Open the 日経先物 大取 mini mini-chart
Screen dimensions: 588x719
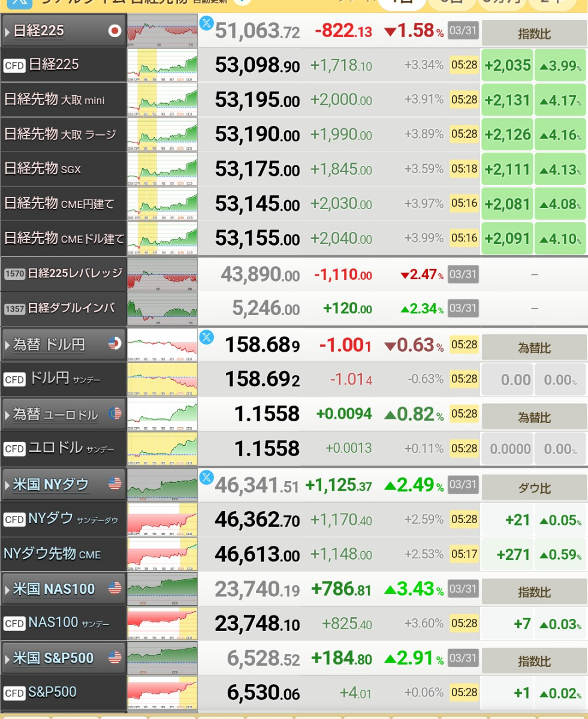pyautogui.click(x=162, y=99)
